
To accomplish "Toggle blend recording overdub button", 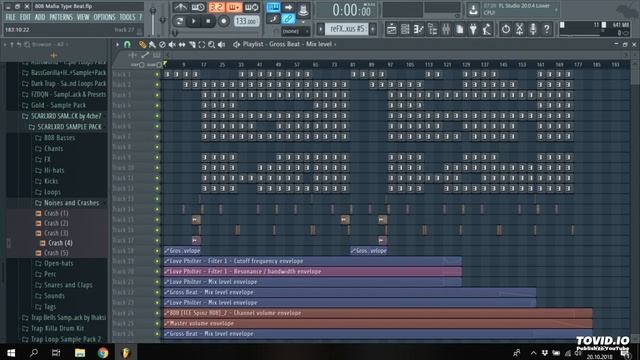I will click(x=234, y=7).
